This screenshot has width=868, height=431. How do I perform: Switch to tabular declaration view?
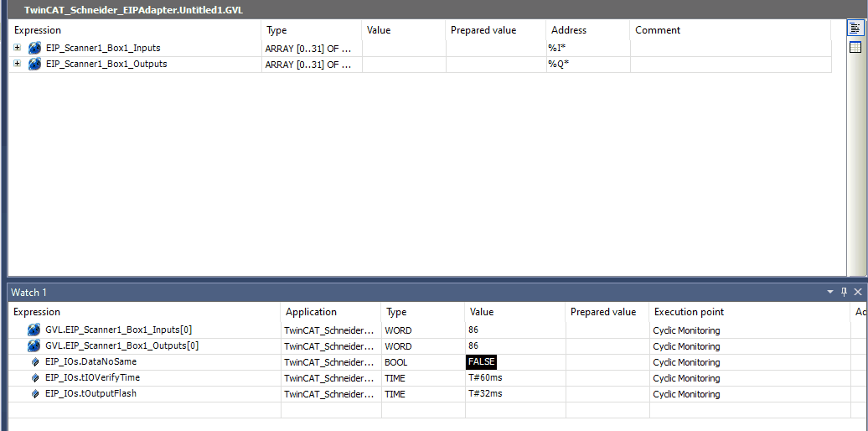[x=855, y=47]
